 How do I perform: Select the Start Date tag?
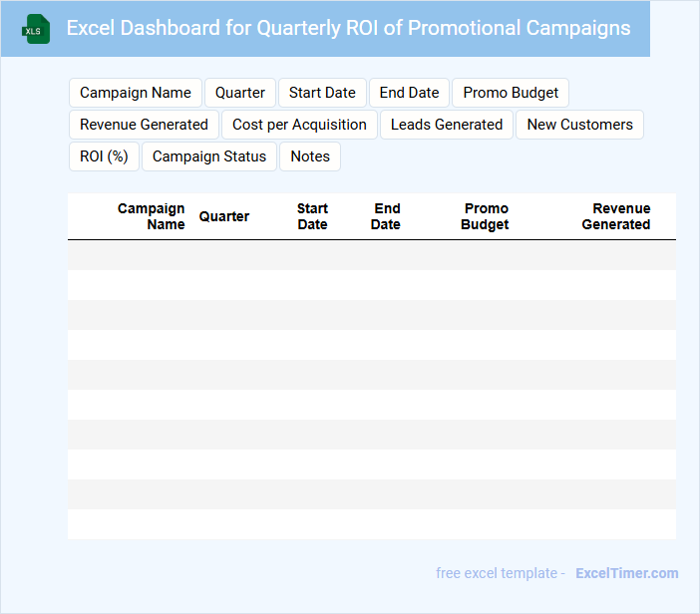point(322,93)
